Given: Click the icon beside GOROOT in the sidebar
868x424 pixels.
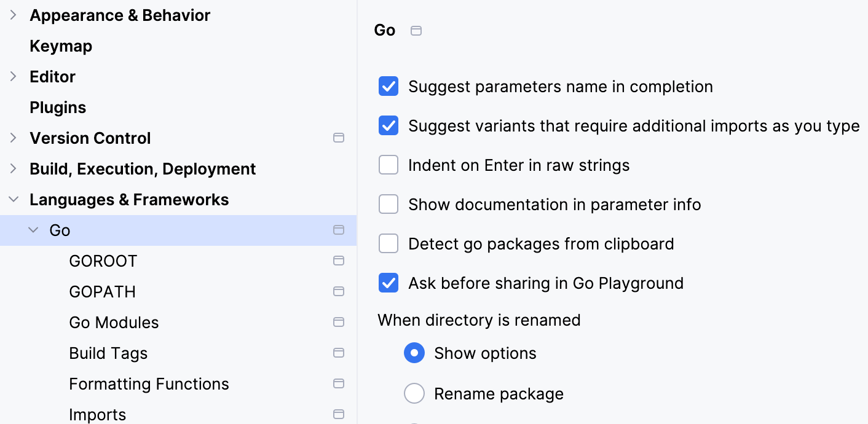Looking at the screenshot, I should [339, 261].
